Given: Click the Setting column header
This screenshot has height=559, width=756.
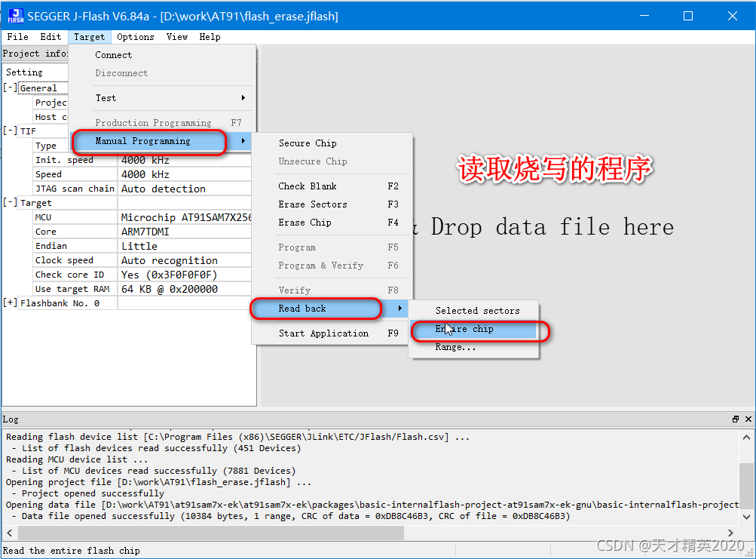Looking at the screenshot, I should (x=35, y=72).
